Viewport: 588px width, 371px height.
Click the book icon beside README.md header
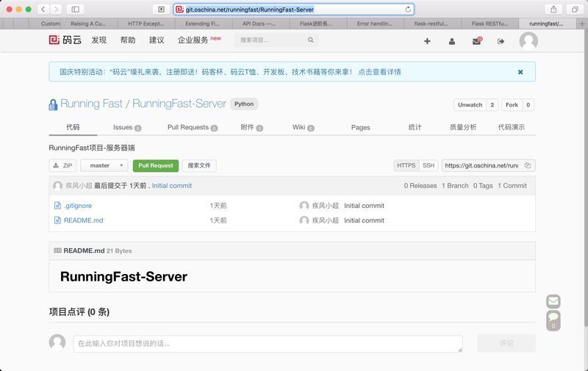coord(58,251)
